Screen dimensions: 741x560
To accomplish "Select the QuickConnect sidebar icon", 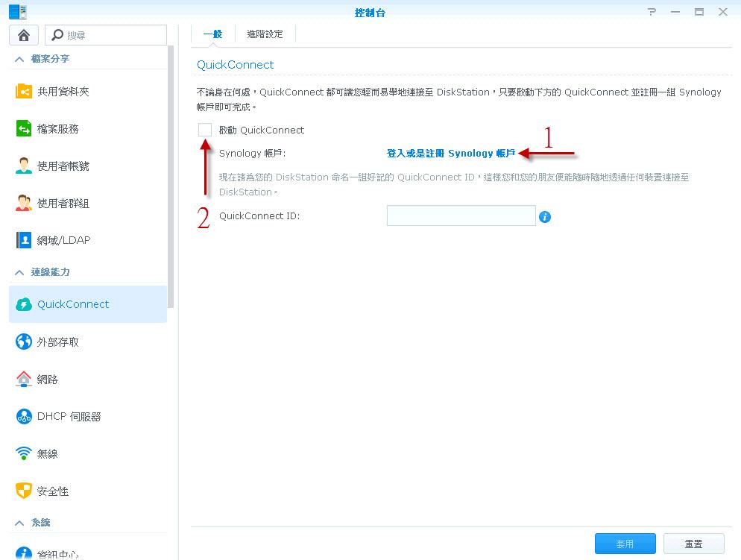I will 24,304.
